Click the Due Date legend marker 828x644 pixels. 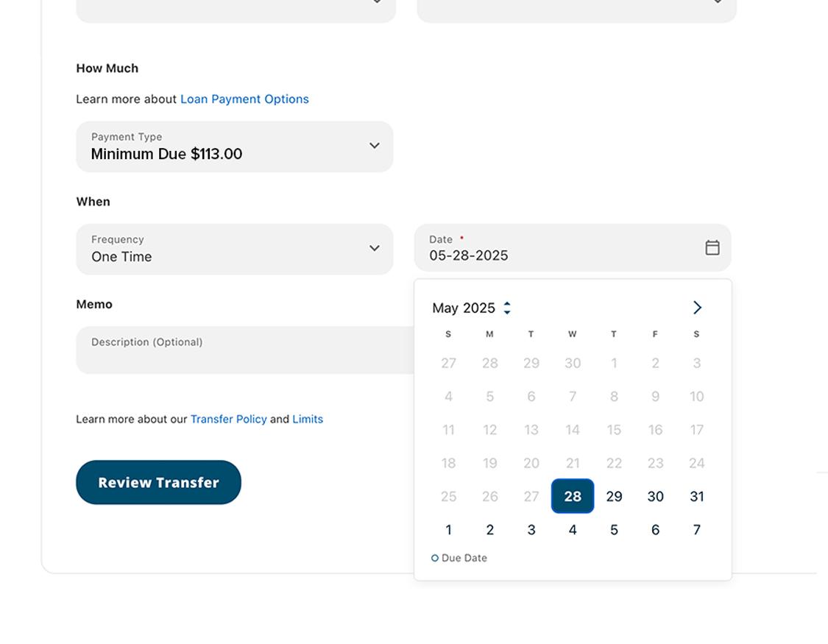click(435, 559)
